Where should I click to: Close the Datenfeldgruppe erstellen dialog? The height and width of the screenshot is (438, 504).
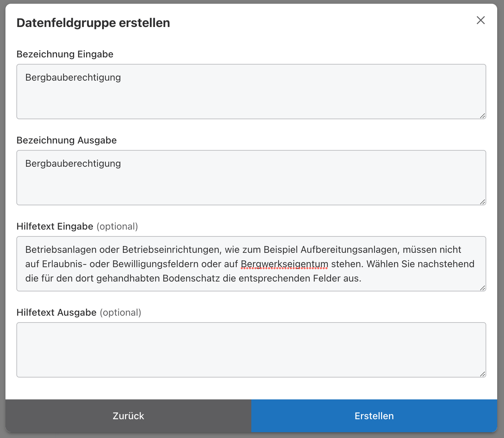[480, 20]
